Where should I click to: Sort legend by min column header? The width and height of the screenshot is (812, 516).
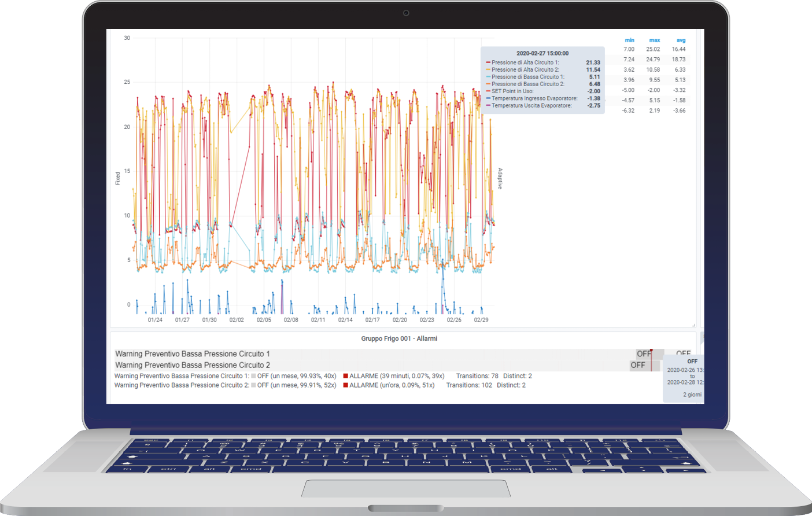pos(629,40)
